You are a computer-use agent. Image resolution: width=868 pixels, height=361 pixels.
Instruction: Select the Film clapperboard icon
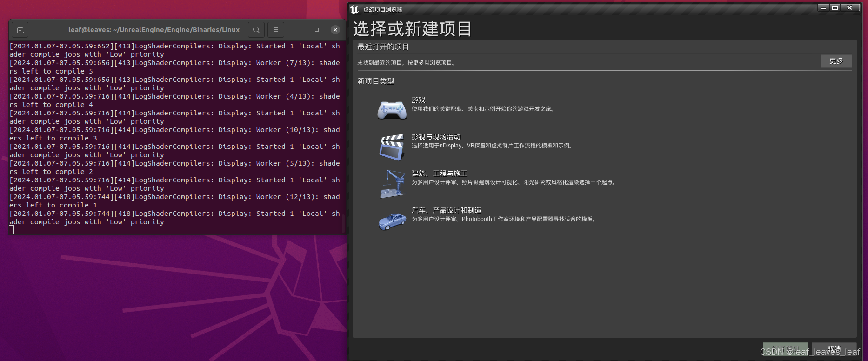tap(392, 147)
